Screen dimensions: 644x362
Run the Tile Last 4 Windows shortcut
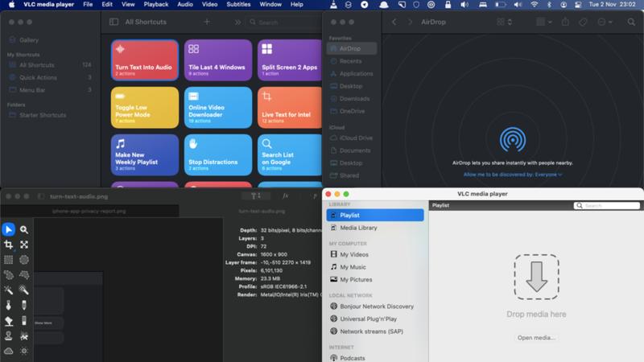pyautogui.click(x=217, y=60)
